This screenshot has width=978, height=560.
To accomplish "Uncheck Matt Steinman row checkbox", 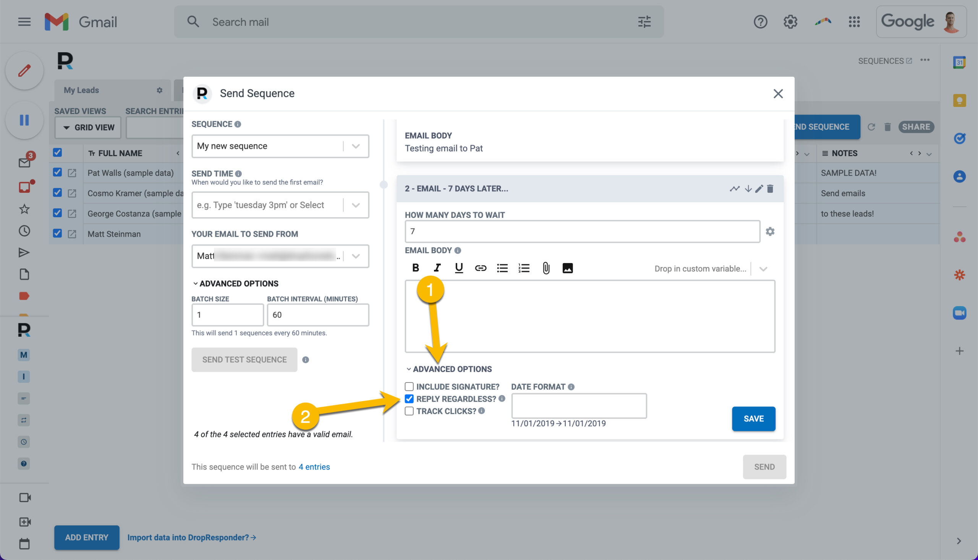I will tap(57, 233).
